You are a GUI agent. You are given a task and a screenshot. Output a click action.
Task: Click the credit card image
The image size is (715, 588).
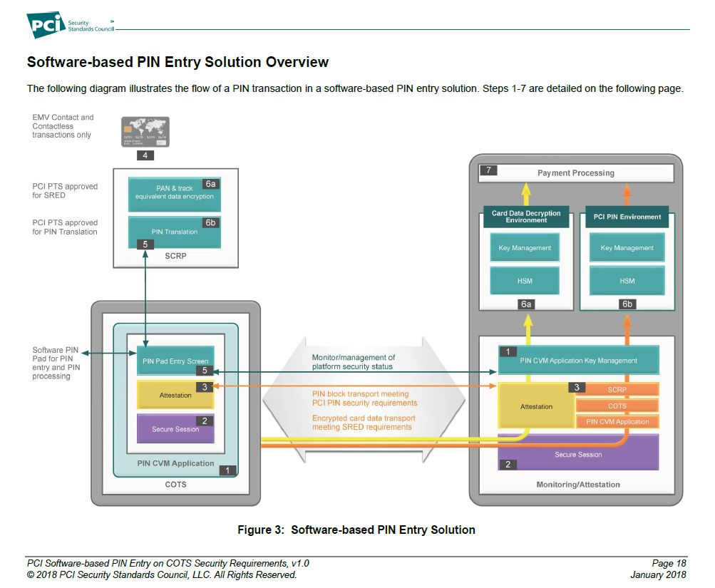click(x=145, y=133)
